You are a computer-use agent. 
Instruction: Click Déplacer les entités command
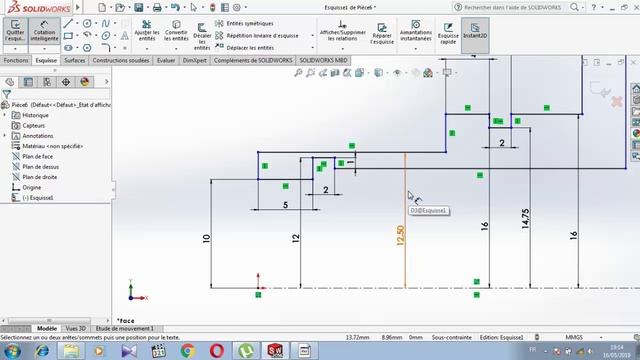[244, 48]
